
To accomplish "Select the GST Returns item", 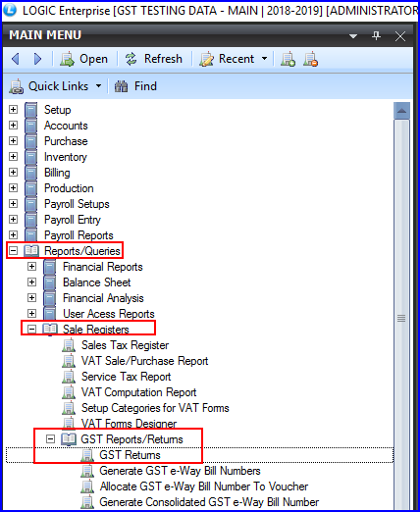I will (130, 455).
